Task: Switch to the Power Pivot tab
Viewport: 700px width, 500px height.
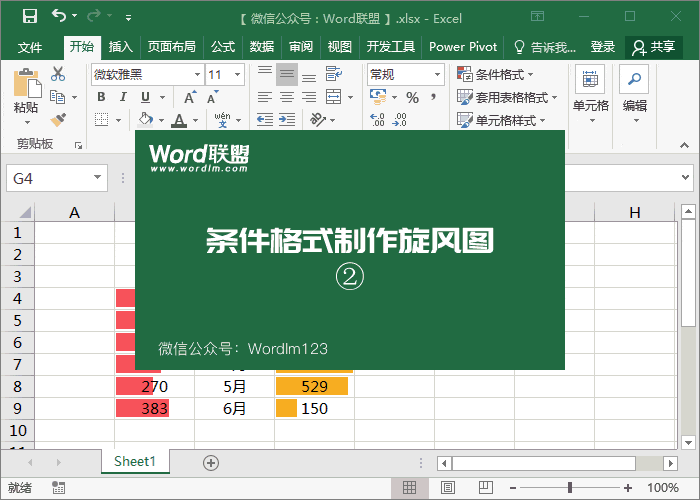Action: 463,47
